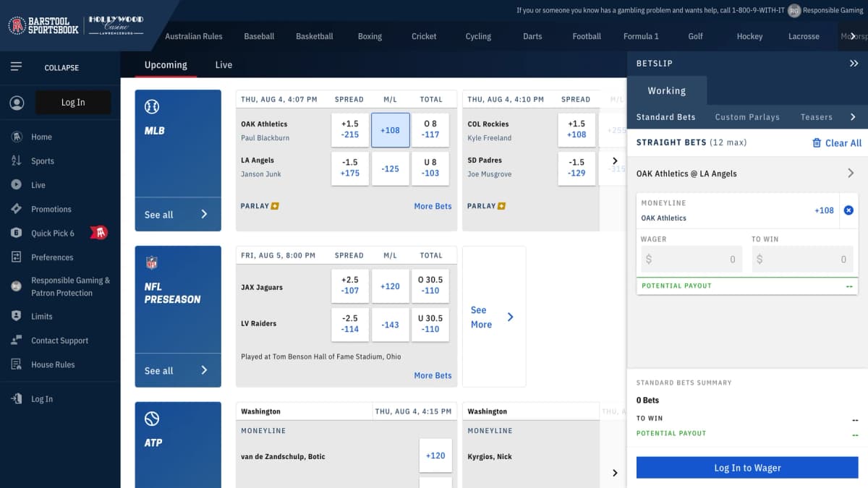Click the Contact Support icon

coord(16,341)
